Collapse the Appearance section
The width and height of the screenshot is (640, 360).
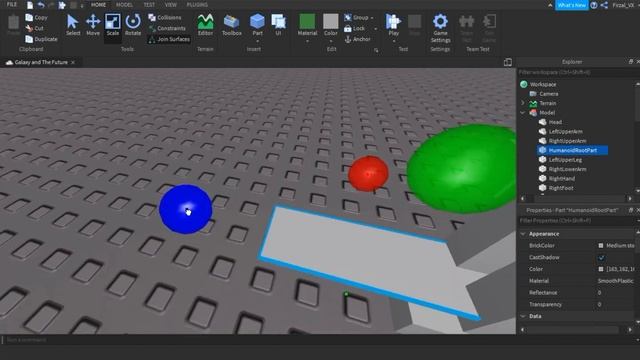click(x=523, y=234)
